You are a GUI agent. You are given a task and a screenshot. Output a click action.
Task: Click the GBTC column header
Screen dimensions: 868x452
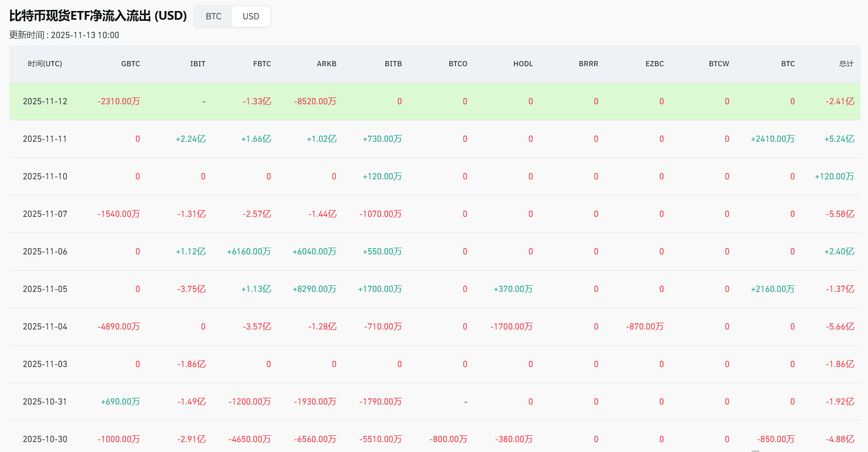[130, 64]
